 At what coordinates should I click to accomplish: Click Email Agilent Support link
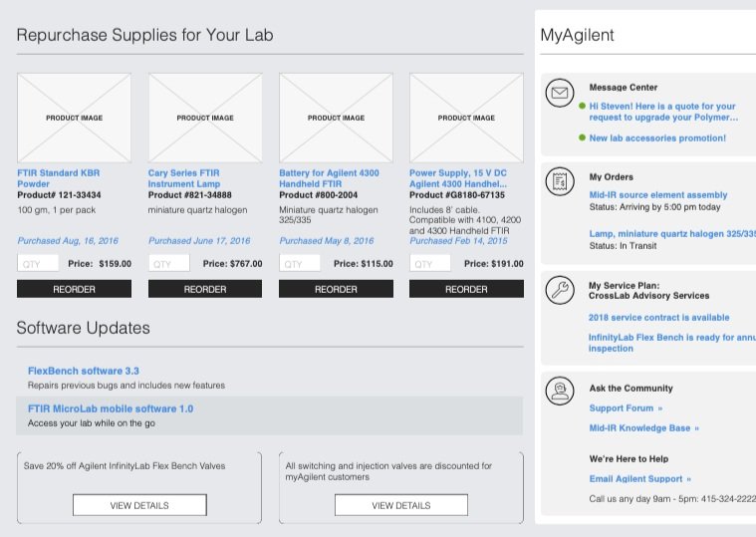click(x=640, y=478)
